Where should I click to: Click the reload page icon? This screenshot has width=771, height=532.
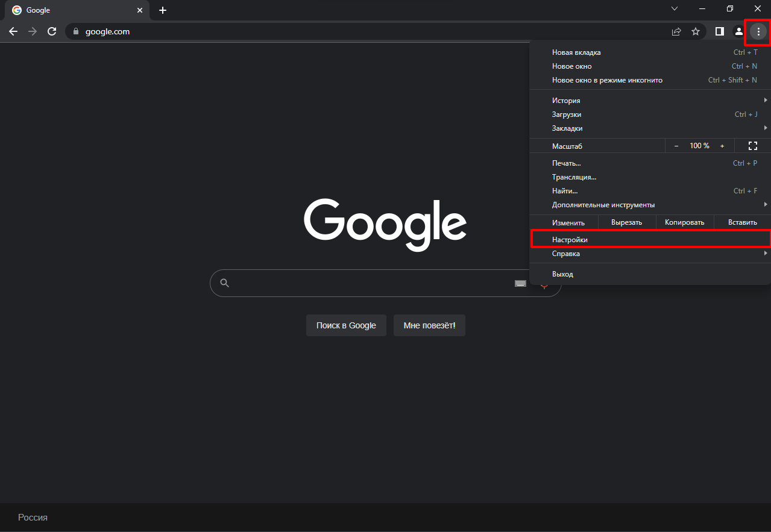click(x=52, y=31)
